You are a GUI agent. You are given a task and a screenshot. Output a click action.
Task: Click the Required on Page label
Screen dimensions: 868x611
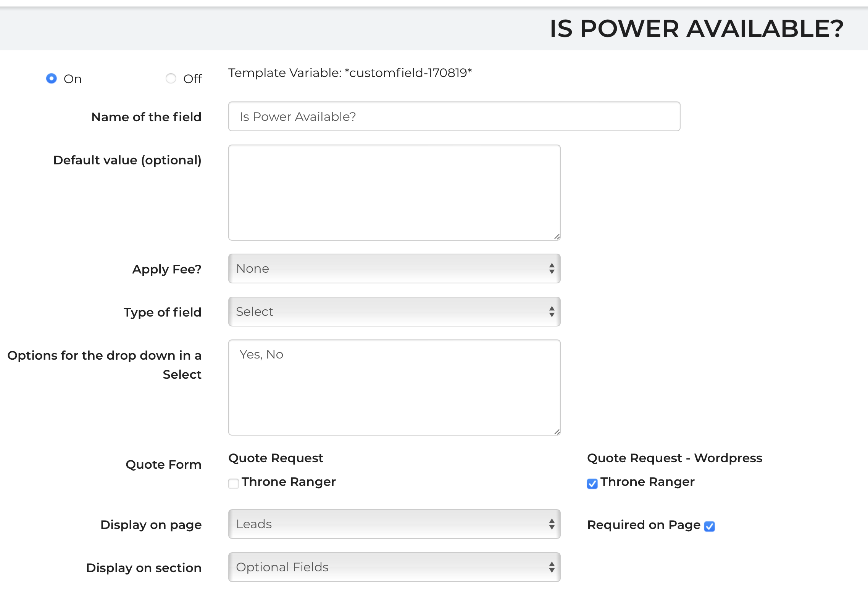tap(644, 525)
